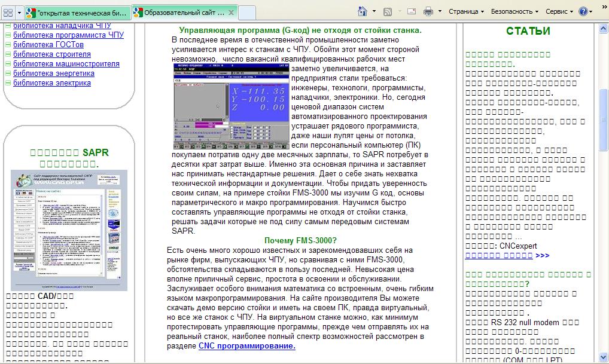Click the bullet icon beside 'библиотека машиностроителя'
The image size is (609, 364).
(x=8, y=63)
